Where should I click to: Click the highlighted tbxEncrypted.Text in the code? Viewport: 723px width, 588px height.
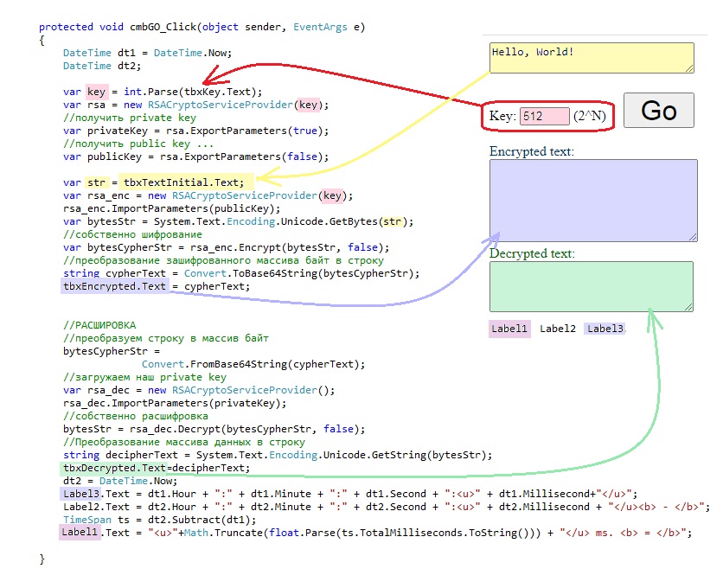pos(114,286)
